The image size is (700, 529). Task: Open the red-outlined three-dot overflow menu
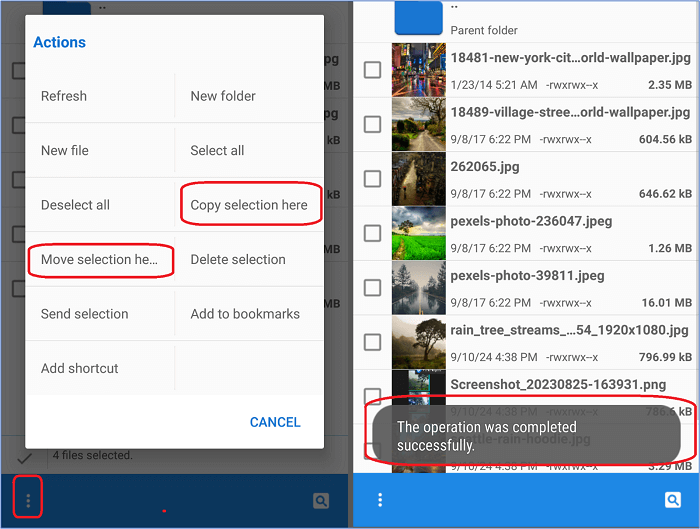click(x=28, y=500)
